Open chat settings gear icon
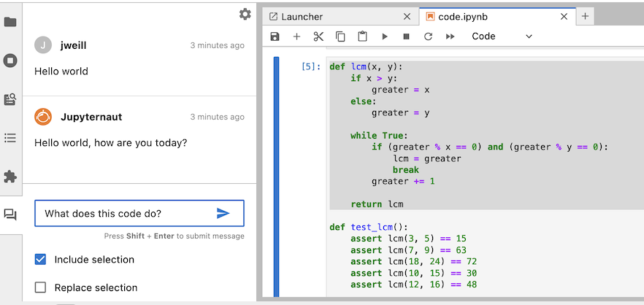The height and width of the screenshot is (305, 644). [x=245, y=15]
